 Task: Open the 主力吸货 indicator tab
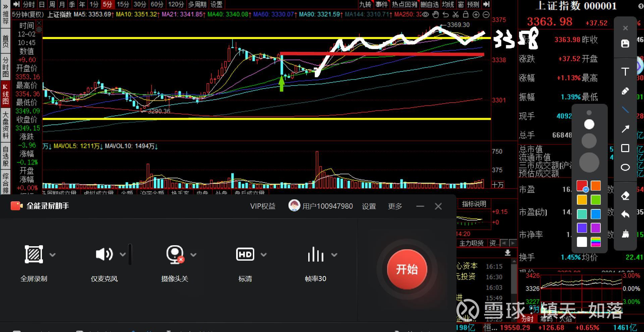click(x=471, y=243)
